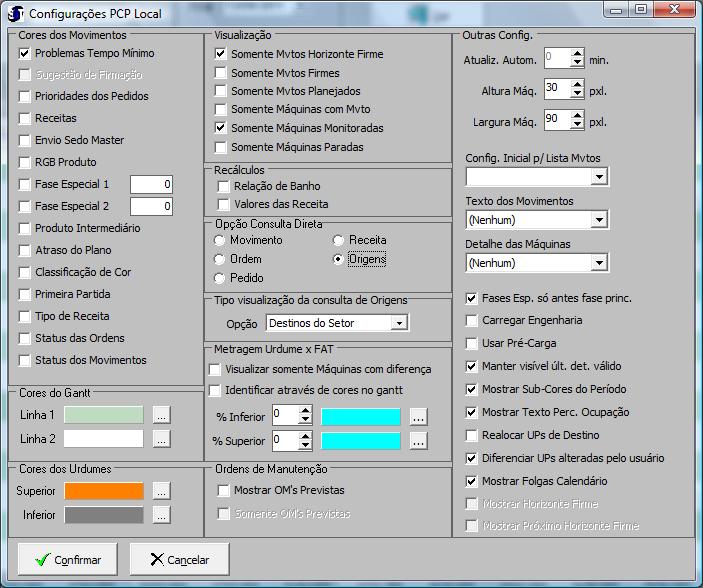Expand the Opção Destinos do Setor dropdown
Viewport: 703px width, 588px height.
(398, 324)
